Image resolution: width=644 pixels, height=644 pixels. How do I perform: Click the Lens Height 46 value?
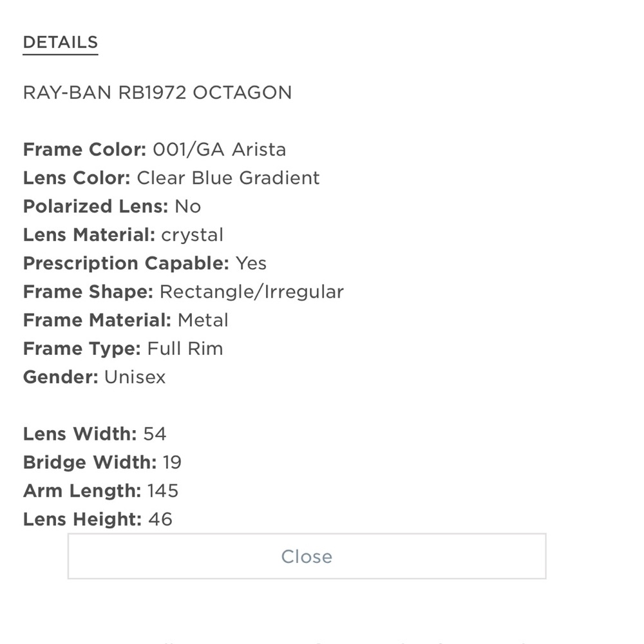tap(160, 519)
